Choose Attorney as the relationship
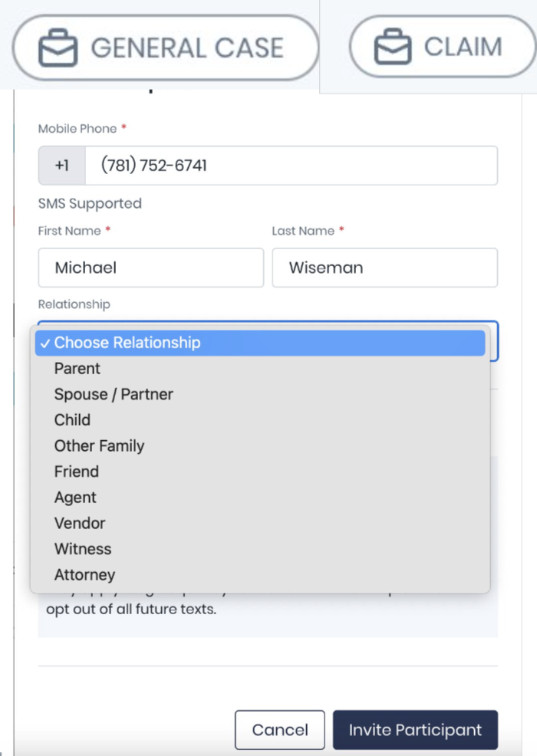The width and height of the screenshot is (537, 756). pyautogui.click(x=84, y=575)
